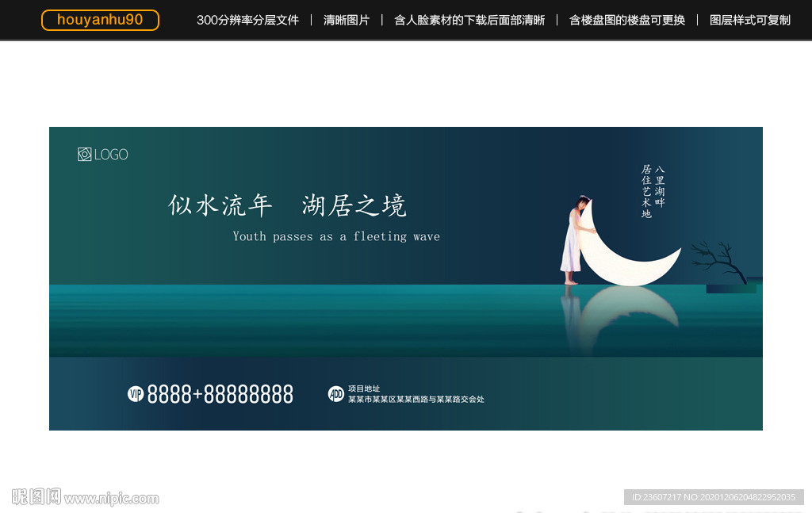Image resolution: width=812 pixels, height=513 pixels.
Task: Open the www.nipic.com link
Action: (112, 499)
